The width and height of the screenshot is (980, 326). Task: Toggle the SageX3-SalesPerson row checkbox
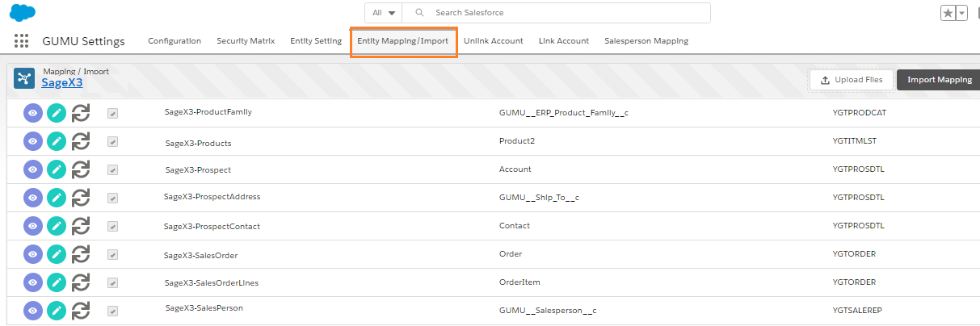click(113, 311)
